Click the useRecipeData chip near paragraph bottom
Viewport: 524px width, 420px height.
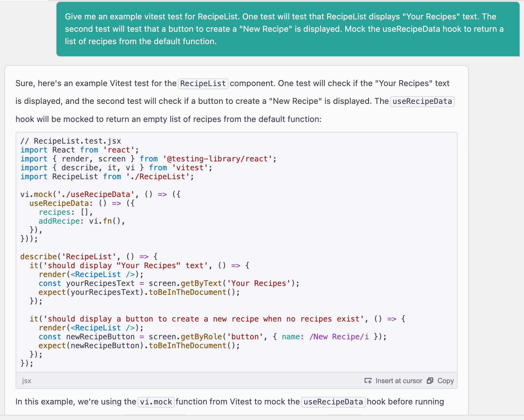click(x=333, y=402)
